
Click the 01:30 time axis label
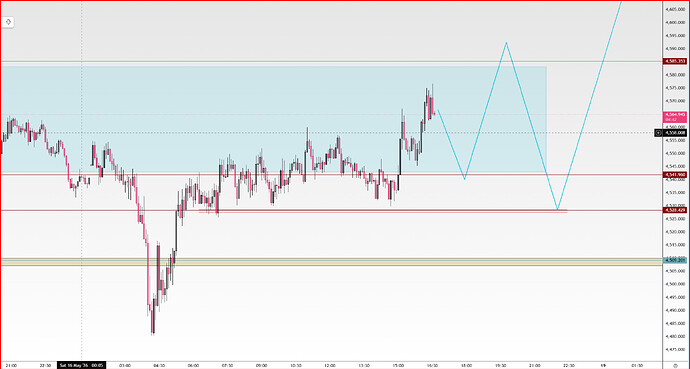[637, 365]
